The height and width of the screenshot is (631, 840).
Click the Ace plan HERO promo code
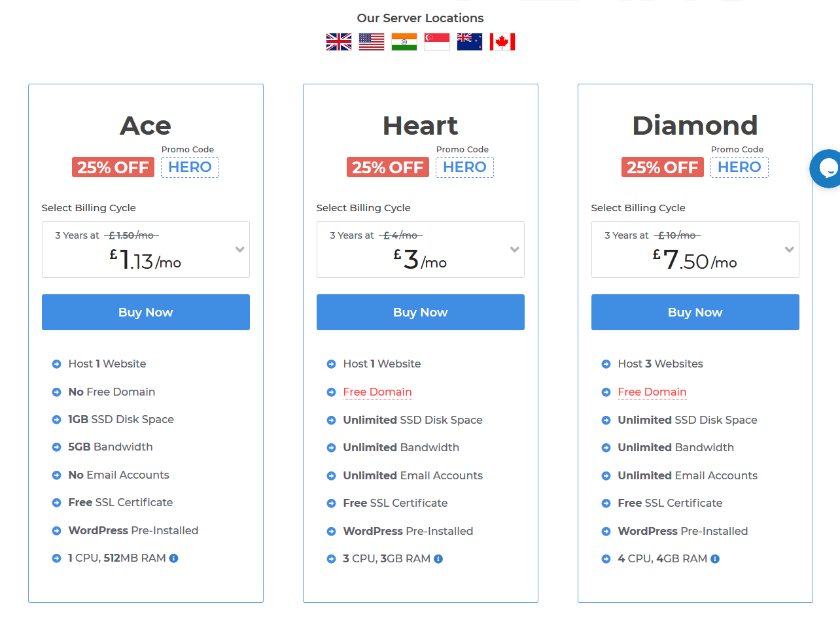pyautogui.click(x=190, y=167)
